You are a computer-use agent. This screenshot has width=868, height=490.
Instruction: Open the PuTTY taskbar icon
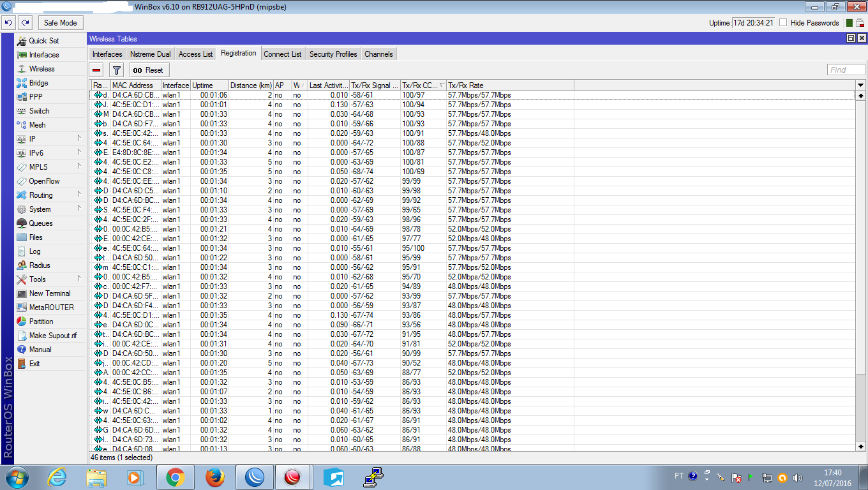(373, 477)
